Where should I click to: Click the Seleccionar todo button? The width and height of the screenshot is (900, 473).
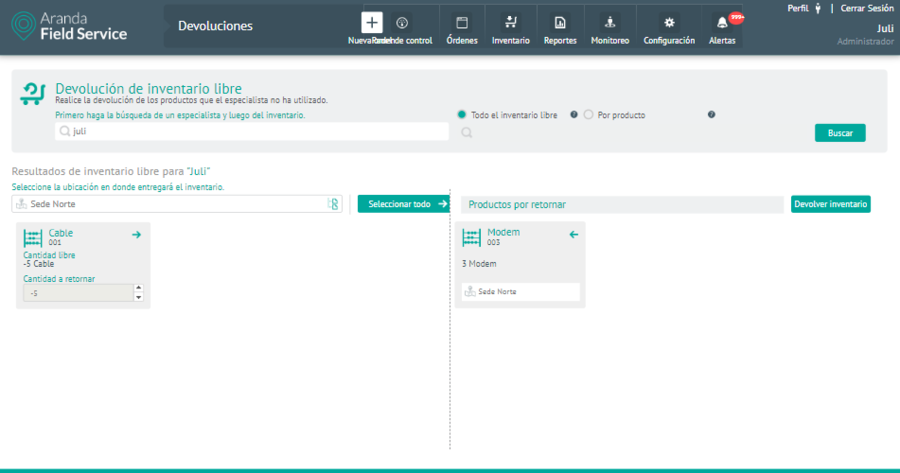click(x=403, y=204)
